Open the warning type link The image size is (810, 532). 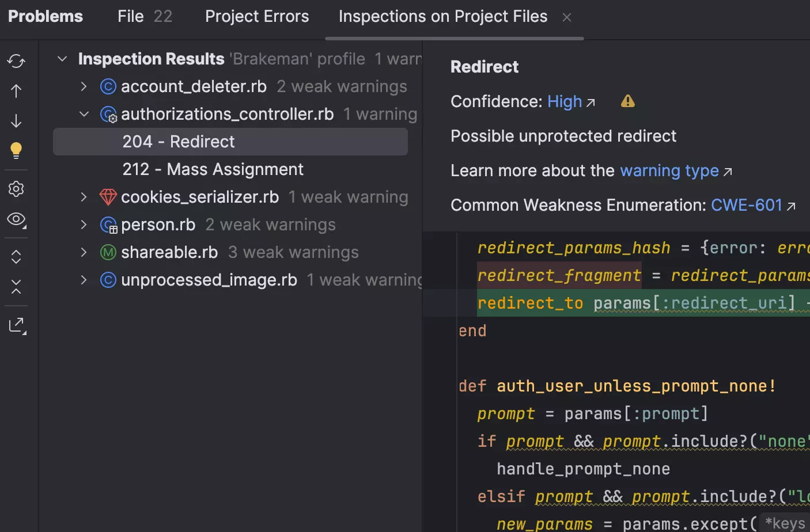pos(669,170)
